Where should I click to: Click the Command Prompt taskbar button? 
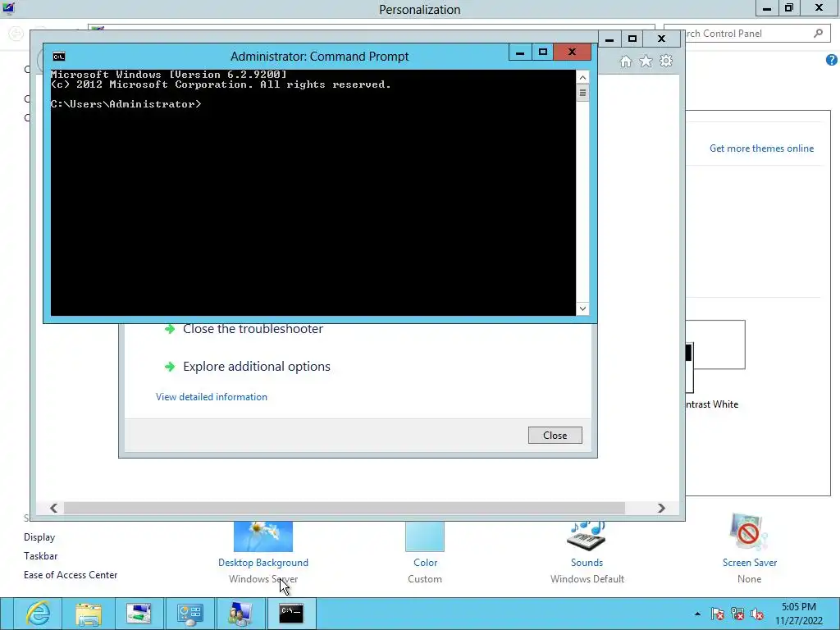coord(291,614)
